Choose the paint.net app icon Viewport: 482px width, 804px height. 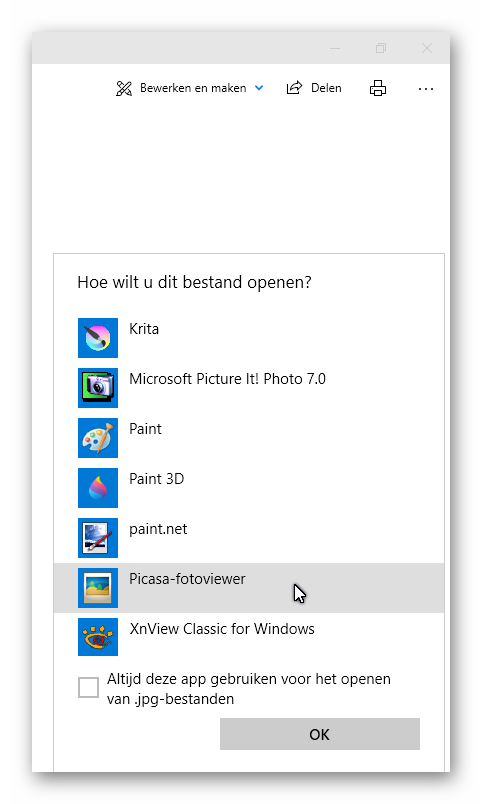98,538
